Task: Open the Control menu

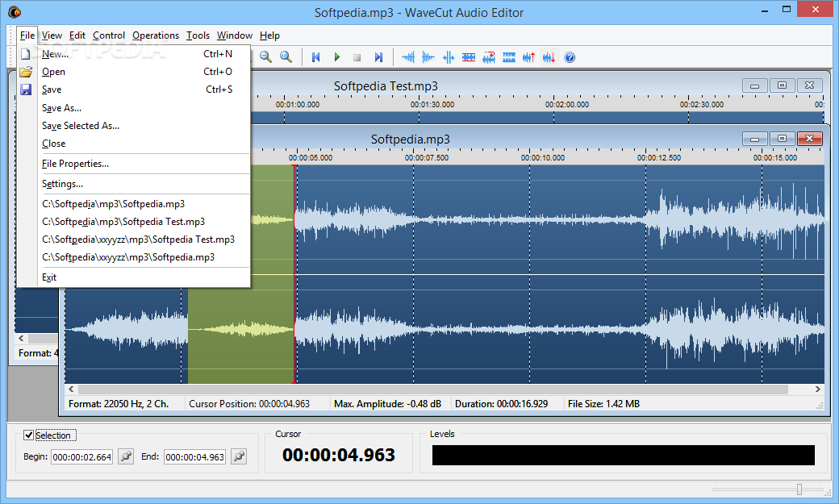Action: (109, 35)
